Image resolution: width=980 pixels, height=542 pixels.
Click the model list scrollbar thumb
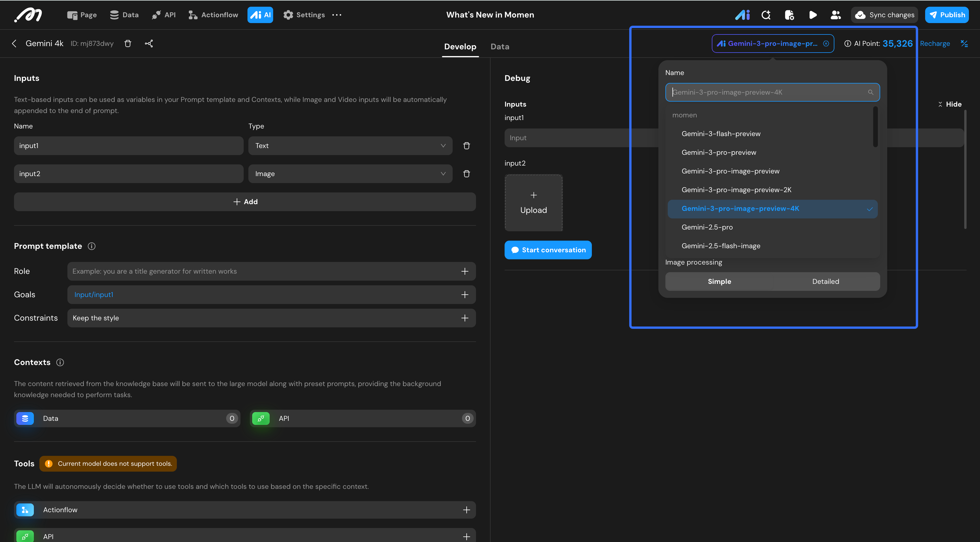click(x=876, y=128)
